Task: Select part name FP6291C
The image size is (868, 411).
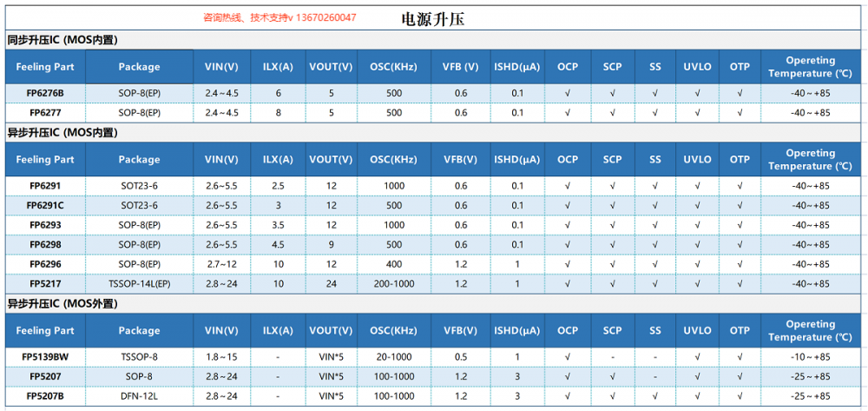Action: (45, 205)
